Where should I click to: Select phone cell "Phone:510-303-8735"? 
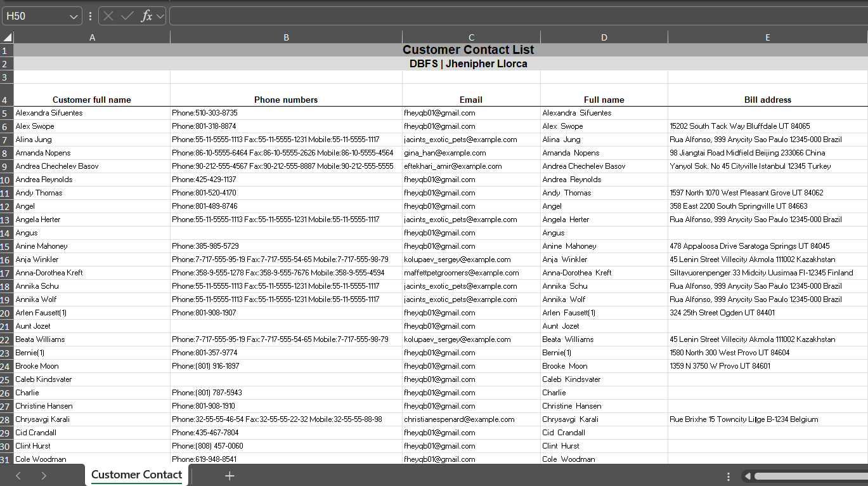click(x=286, y=113)
